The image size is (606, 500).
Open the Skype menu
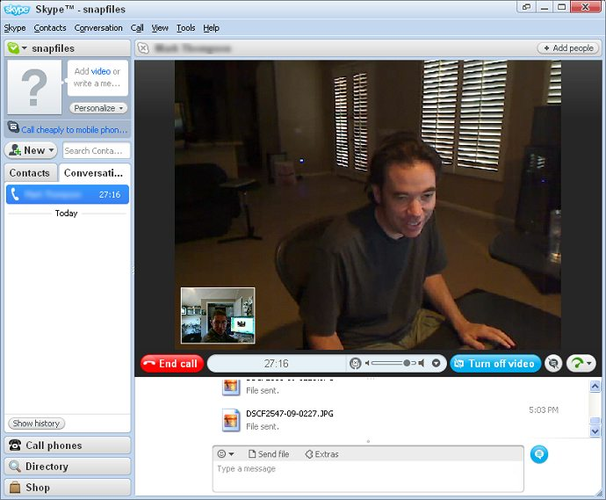click(15, 28)
